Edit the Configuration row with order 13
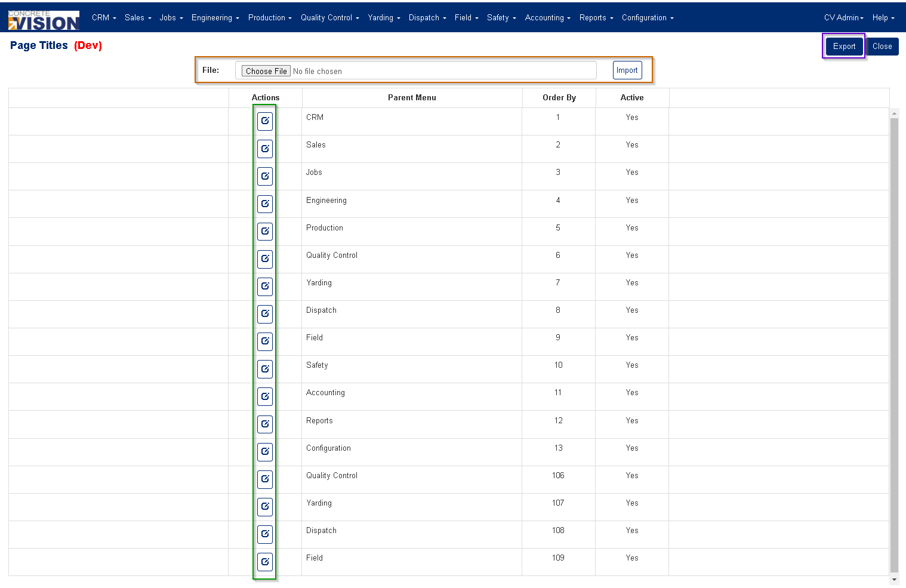The height and width of the screenshot is (588, 906). (265, 451)
